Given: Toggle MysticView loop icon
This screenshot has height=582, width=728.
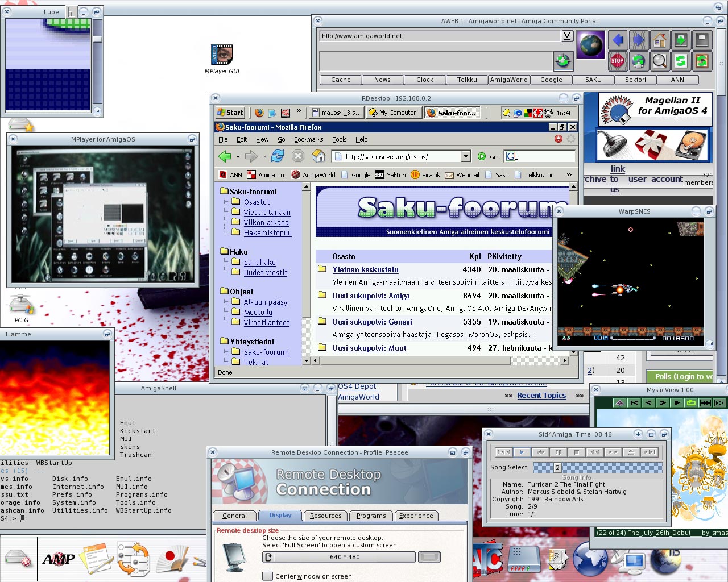Looking at the screenshot, I should [x=691, y=402].
